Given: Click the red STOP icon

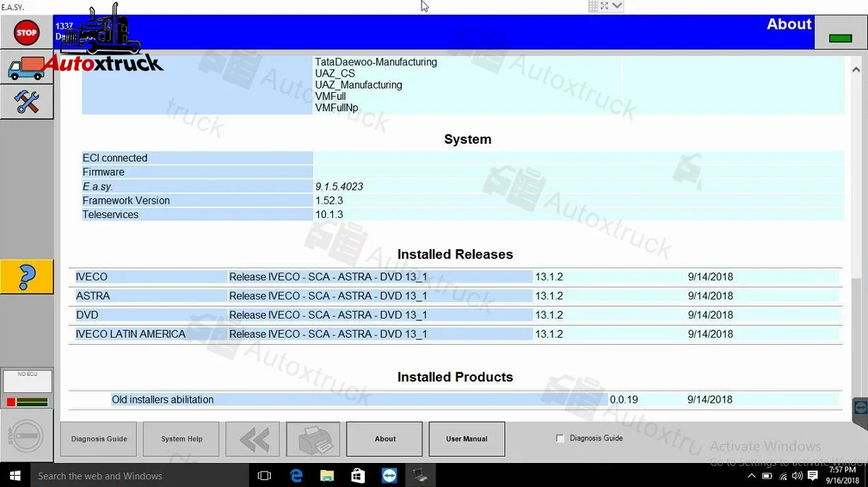Looking at the screenshot, I should [x=26, y=33].
